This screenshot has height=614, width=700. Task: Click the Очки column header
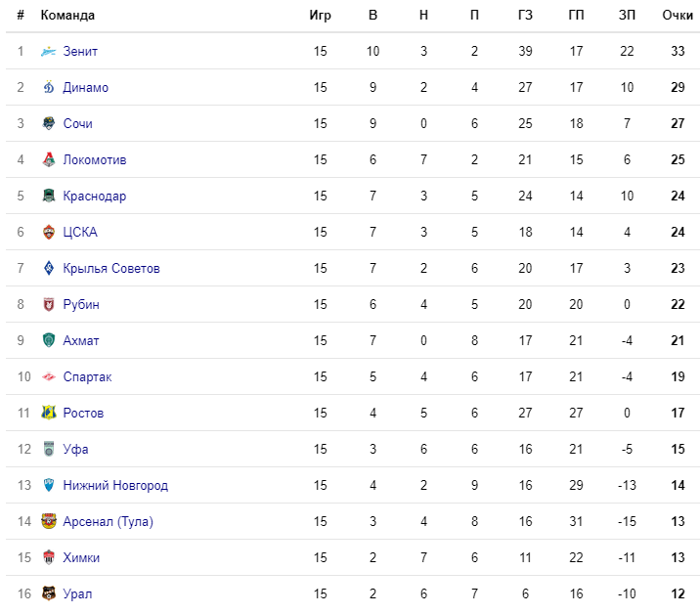[x=678, y=16]
